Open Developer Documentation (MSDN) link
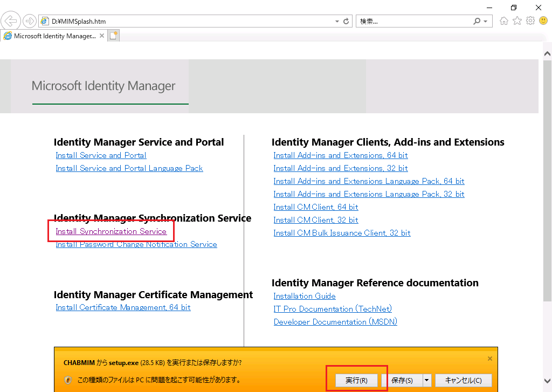Screen dimensions: 552x392 coord(335,322)
